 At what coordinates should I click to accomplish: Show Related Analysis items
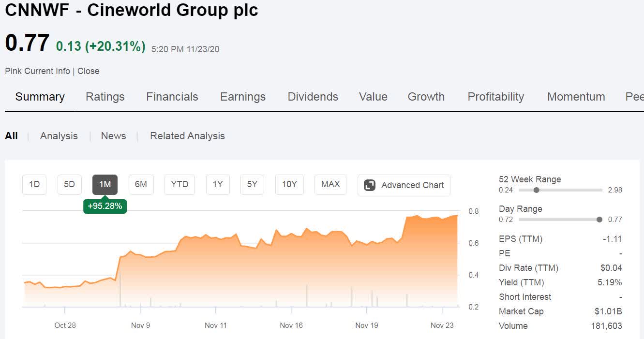coord(187,136)
